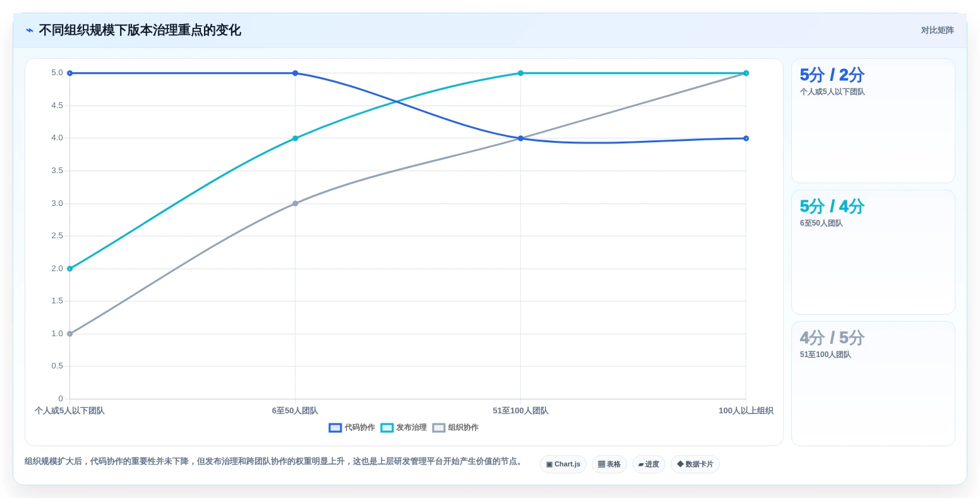Click the 发布治理 legend label

[412, 428]
